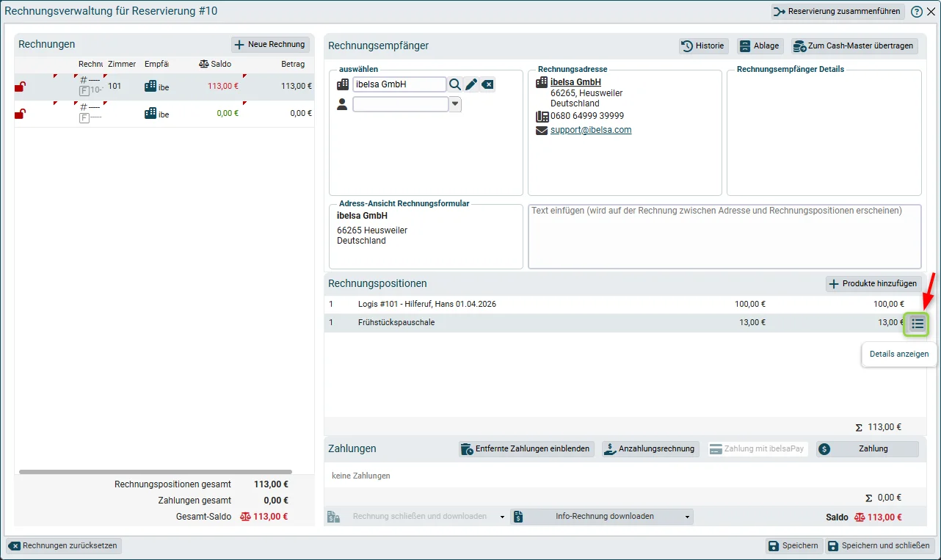This screenshot has width=941, height=560.
Task: Follow the underlined ibelsa GmbH link in Rechnungsadresse
Action: pyautogui.click(x=575, y=82)
